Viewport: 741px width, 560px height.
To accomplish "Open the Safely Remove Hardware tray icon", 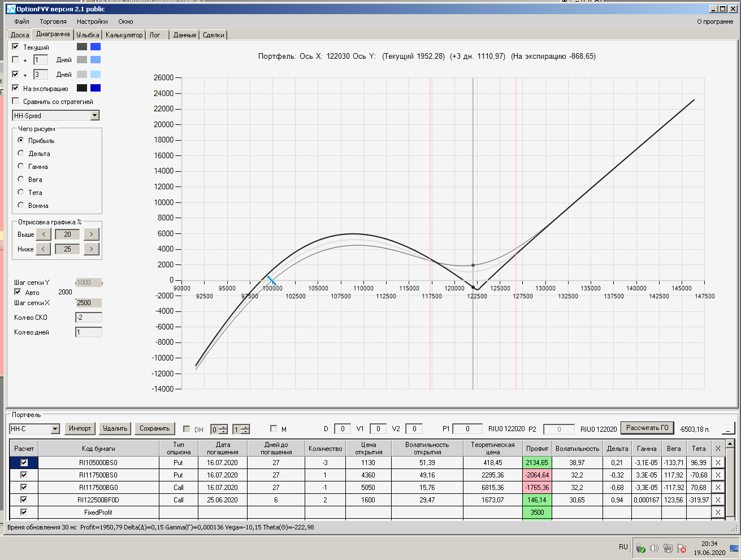I will click(640, 548).
